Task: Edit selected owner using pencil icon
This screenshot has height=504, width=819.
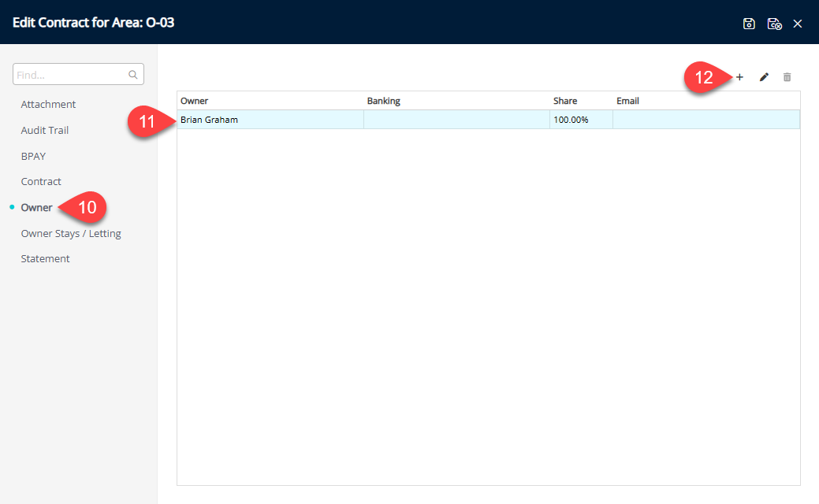Action: coord(763,77)
